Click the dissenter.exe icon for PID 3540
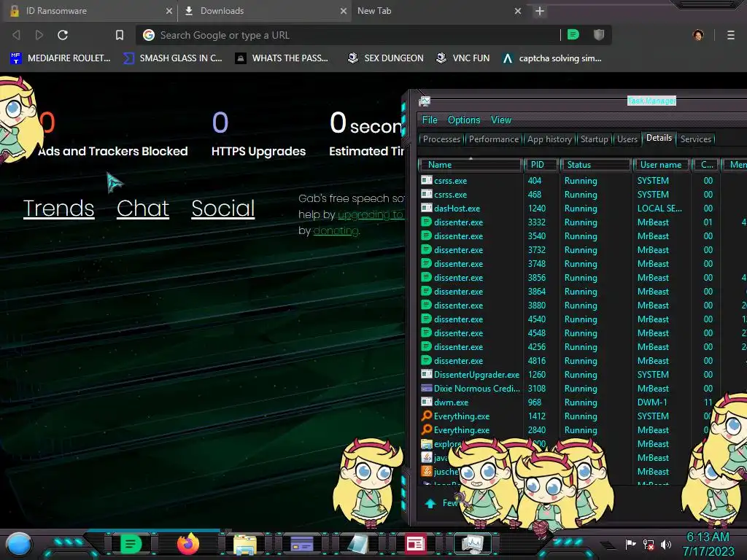The image size is (747, 560). 426,236
